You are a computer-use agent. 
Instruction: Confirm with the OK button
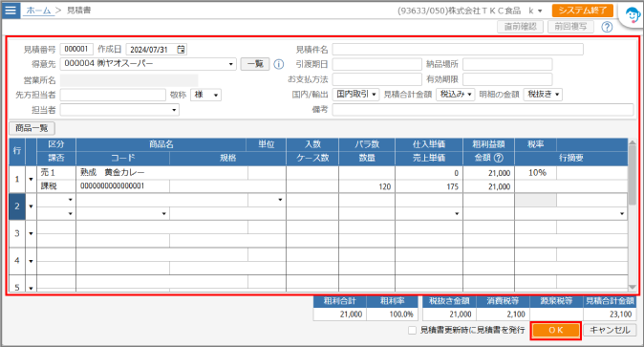[556, 330]
